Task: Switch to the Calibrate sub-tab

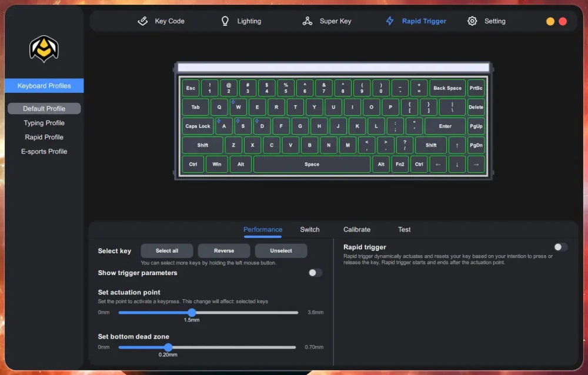Action: point(357,229)
